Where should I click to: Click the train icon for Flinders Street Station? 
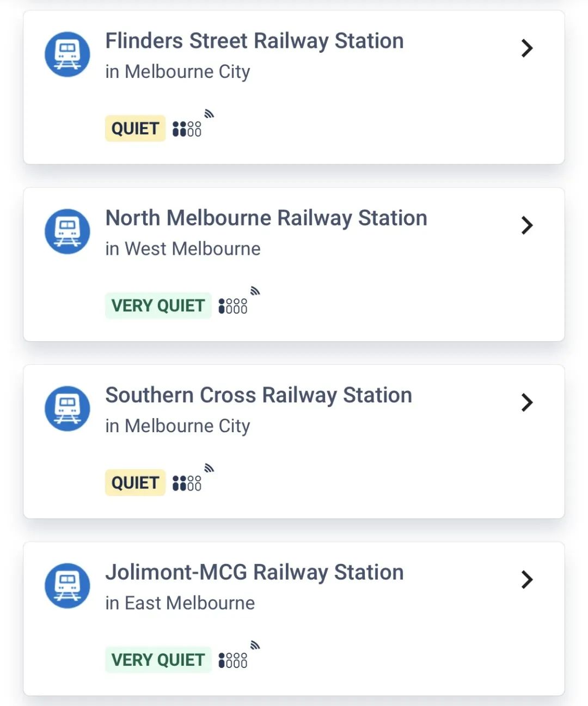coord(68,54)
